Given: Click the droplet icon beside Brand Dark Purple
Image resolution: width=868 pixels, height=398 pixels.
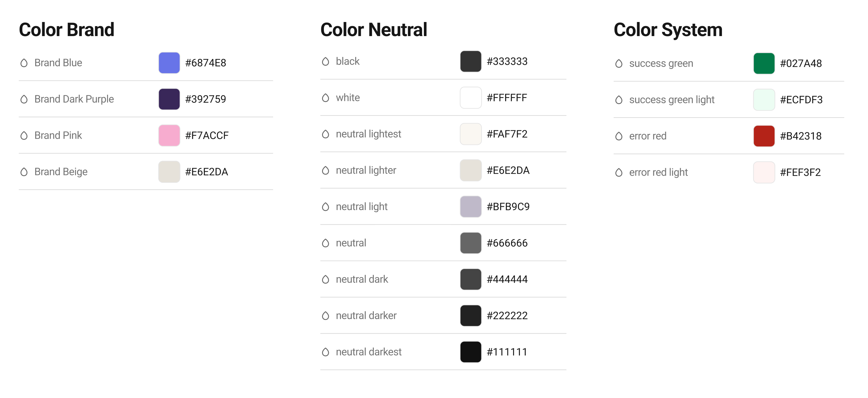Looking at the screenshot, I should (24, 99).
